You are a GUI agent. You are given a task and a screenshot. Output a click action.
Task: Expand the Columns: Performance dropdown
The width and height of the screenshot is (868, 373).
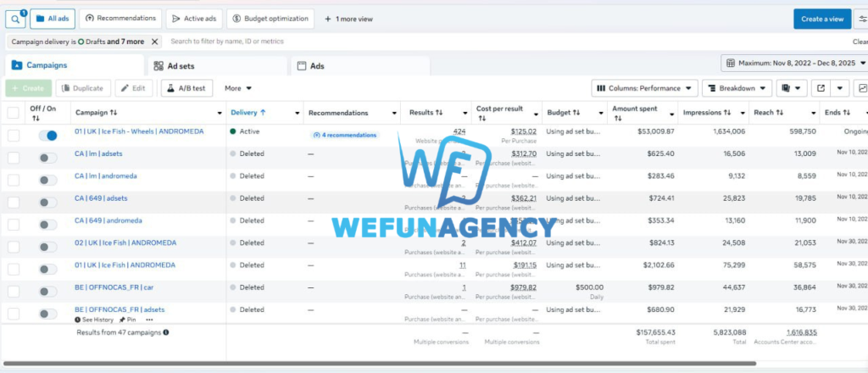(644, 88)
